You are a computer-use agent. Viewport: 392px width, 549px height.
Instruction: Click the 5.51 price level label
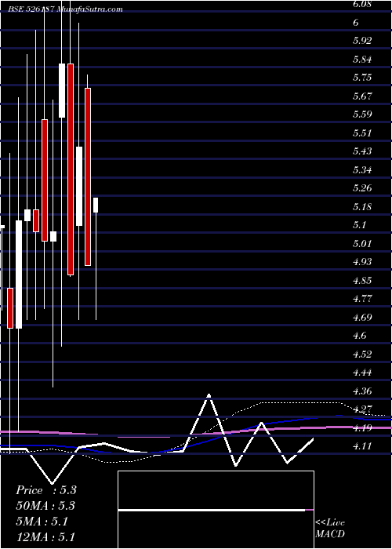[x=362, y=133]
